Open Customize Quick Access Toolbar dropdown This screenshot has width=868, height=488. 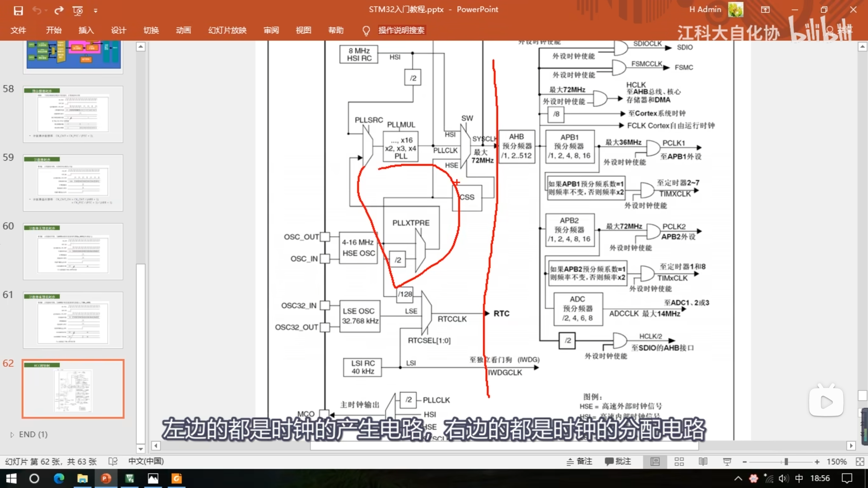[96, 11]
